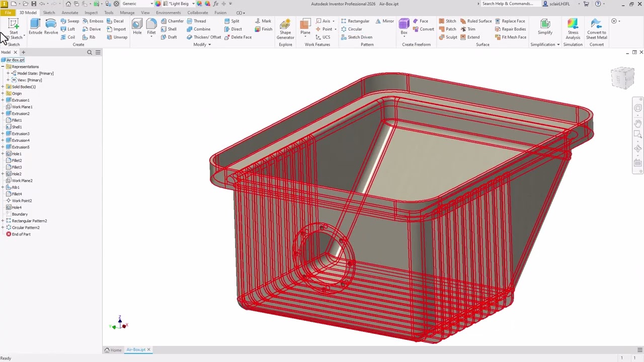This screenshot has height=362, width=644.
Task: Open the Modify panel dropdown arrow
Action: coord(209,45)
